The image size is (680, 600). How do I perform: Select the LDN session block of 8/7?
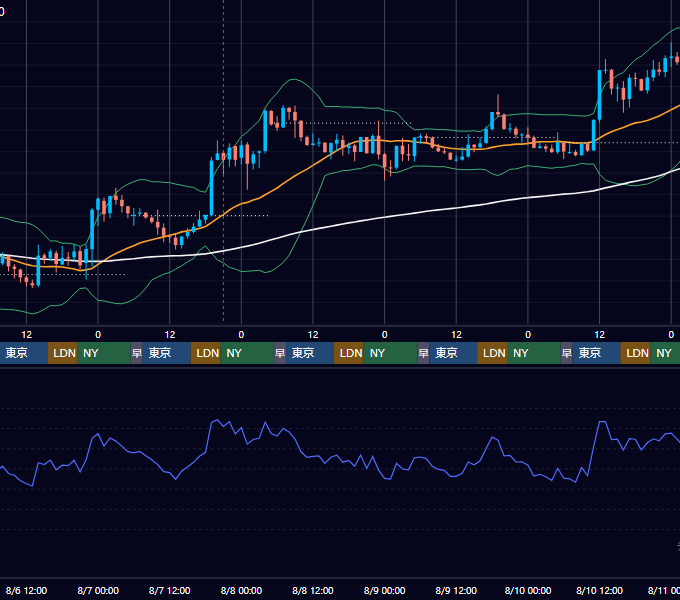pos(206,353)
